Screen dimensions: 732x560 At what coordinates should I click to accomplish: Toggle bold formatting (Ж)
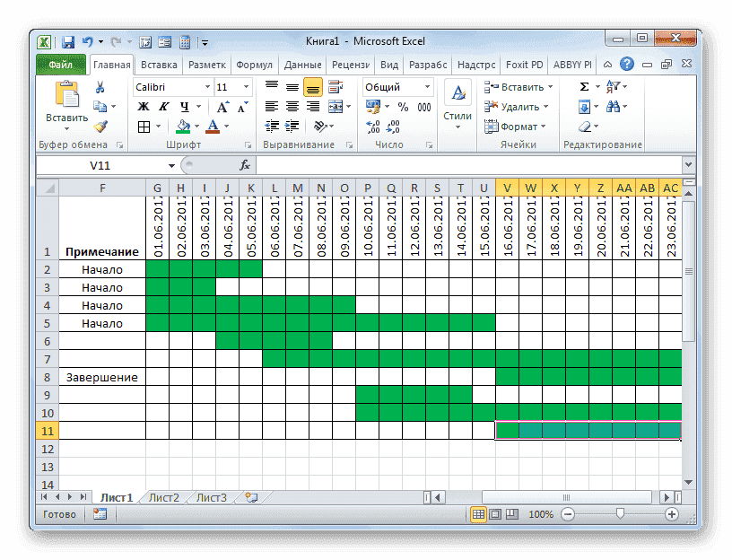pyautogui.click(x=142, y=107)
